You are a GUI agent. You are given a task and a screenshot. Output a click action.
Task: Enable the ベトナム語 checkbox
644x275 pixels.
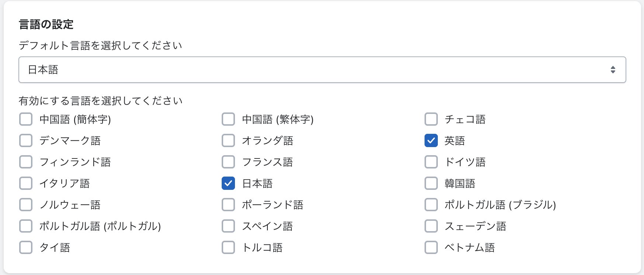(x=431, y=247)
